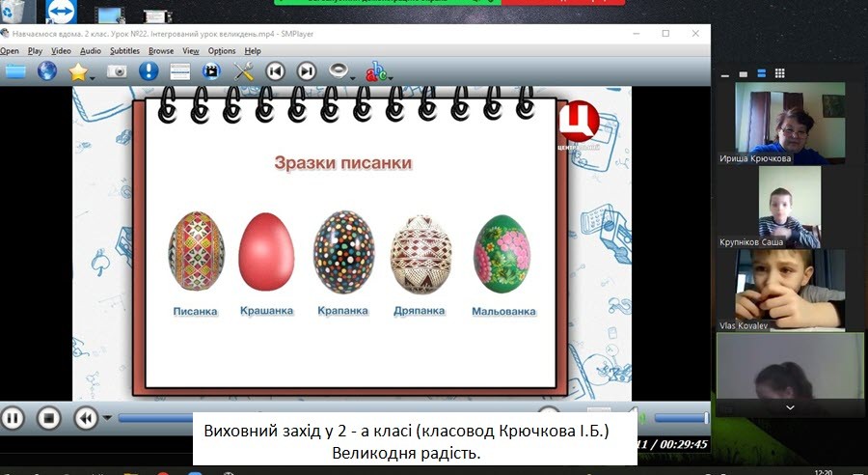Screen dimensions: 868x475
Task: Show file information with the blue exclamation icon
Action: [148, 70]
